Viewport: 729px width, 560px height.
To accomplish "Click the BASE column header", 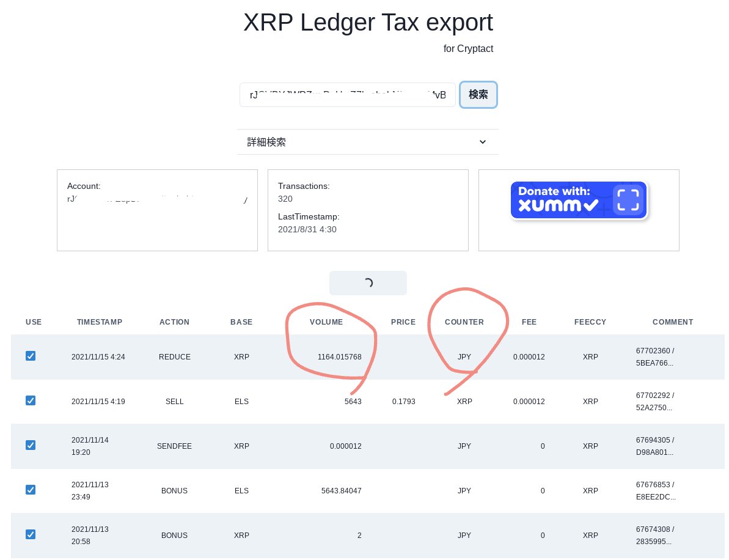I will (x=241, y=322).
